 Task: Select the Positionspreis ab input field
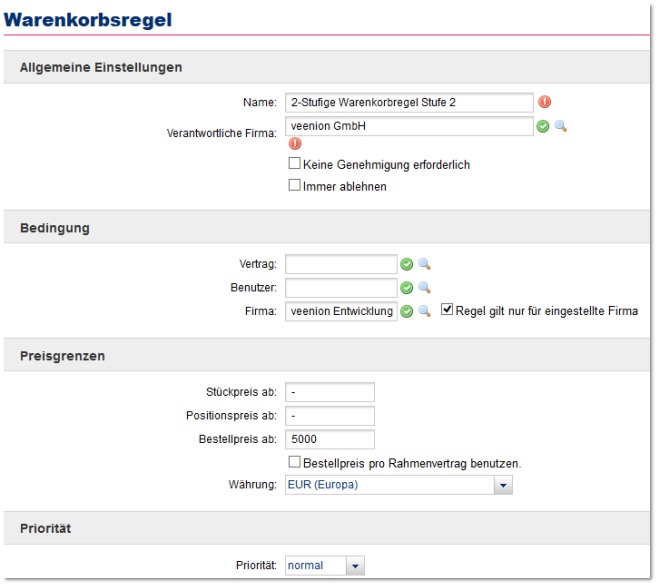(x=330, y=416)
